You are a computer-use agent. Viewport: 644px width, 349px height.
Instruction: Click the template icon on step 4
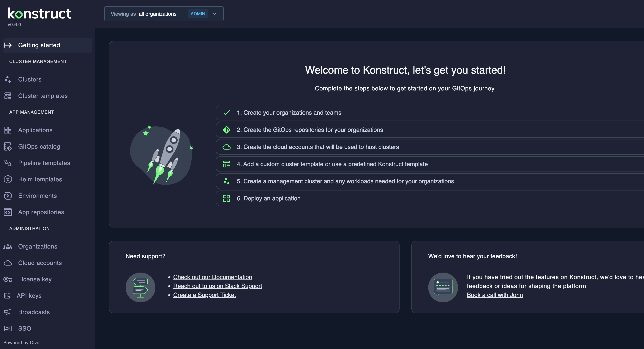pyautogui.click(x=227, y=164)
